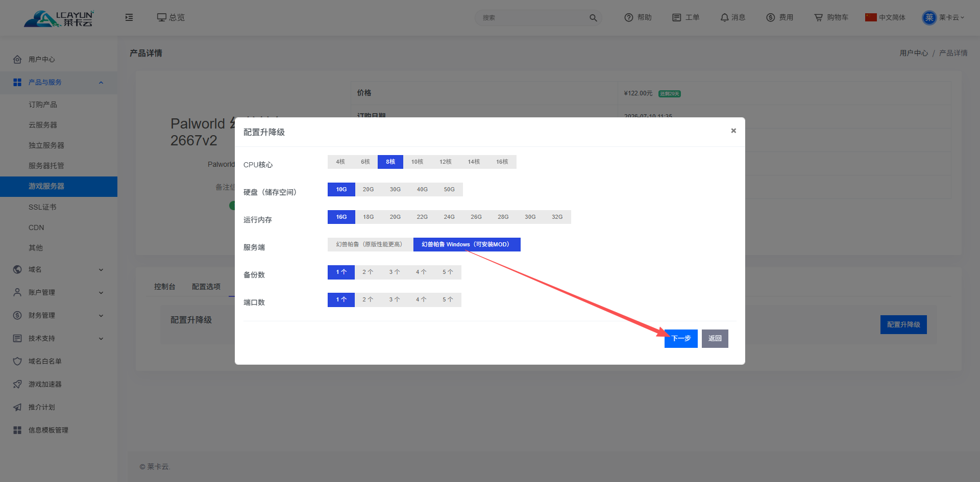
Task: Click the 用户中心 home icon in sidebar
Action: [17, 59]
